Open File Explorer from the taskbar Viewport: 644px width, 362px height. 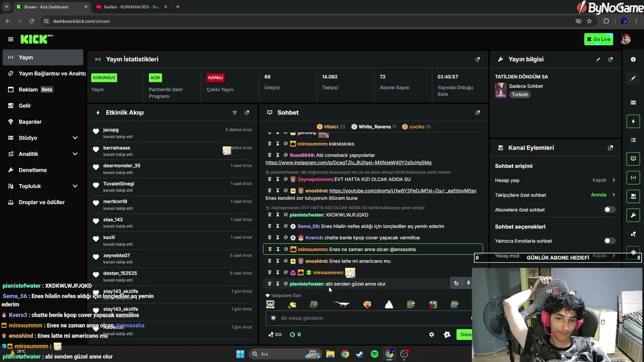(x=330, y=354)
